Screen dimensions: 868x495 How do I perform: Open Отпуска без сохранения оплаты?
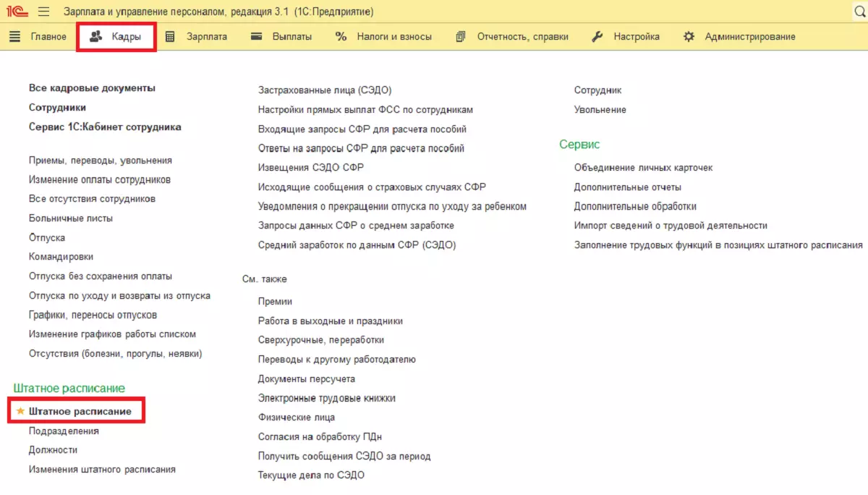(x=101, y=276)
